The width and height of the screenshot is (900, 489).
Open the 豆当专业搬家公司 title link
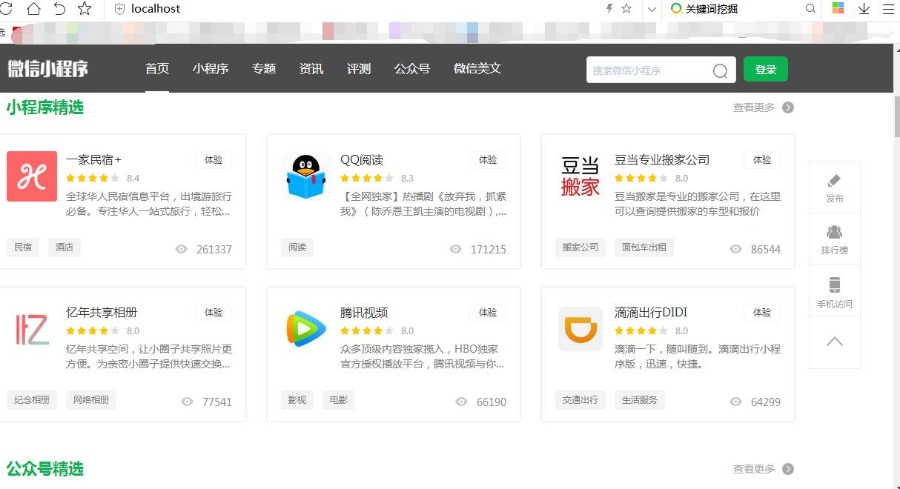pyautogui.click(x=662, y=160)
